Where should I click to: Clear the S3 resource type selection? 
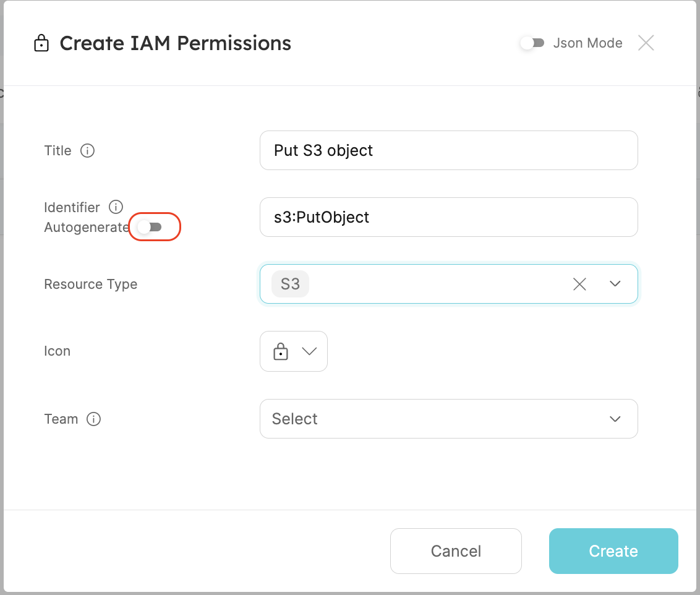point(579,284)
